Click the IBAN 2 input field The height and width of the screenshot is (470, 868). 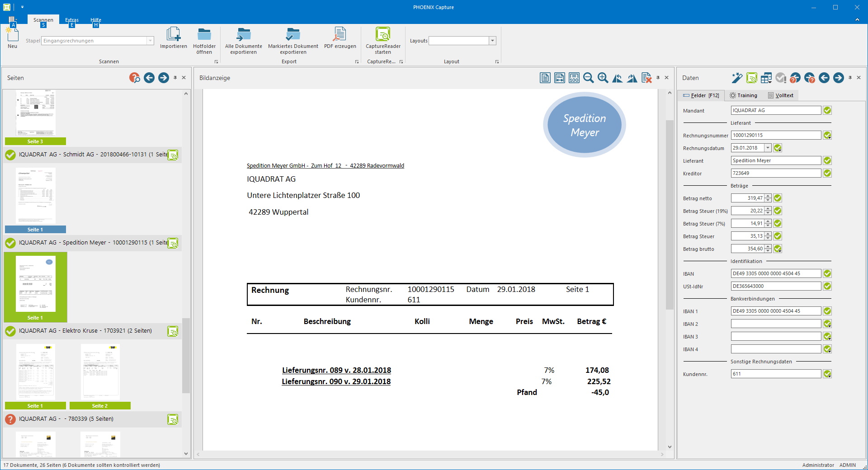(x=776, y=324)
